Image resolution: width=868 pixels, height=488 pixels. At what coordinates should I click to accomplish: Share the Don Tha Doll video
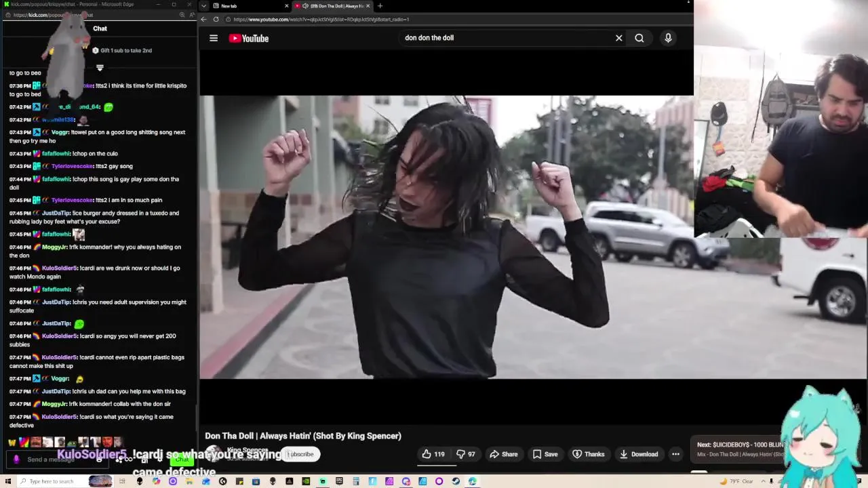click(x=504, y=454)
